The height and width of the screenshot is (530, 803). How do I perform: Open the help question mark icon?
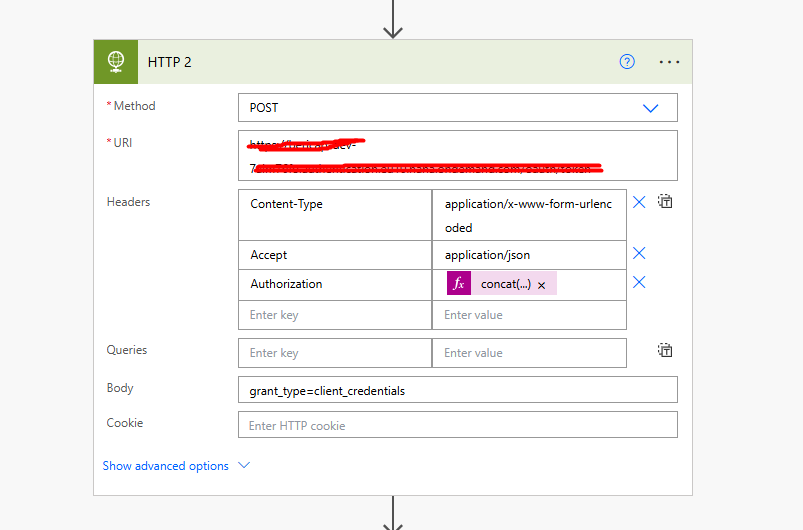pyautogui.click(x=627, y=62)
